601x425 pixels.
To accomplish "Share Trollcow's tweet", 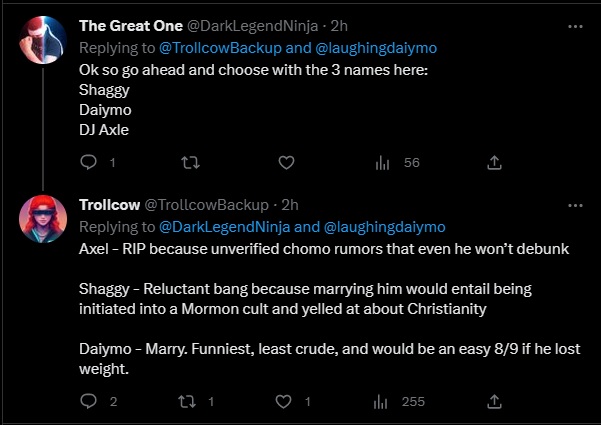I will 494,402.
